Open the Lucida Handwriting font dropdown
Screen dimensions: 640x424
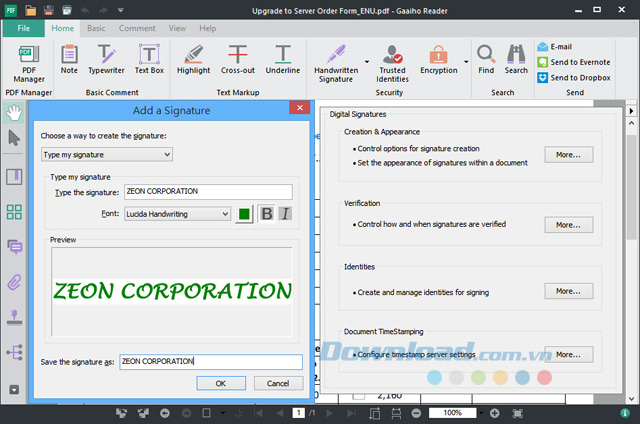[177, 214]
